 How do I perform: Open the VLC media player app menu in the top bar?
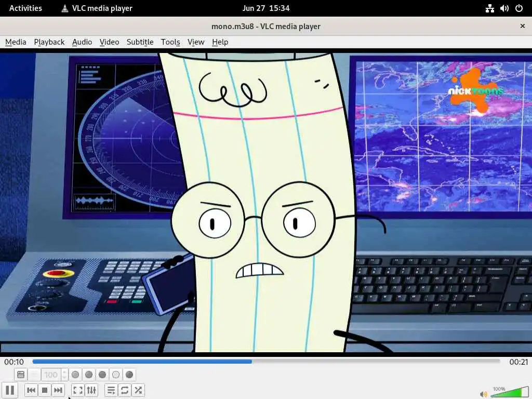[97, 8]
